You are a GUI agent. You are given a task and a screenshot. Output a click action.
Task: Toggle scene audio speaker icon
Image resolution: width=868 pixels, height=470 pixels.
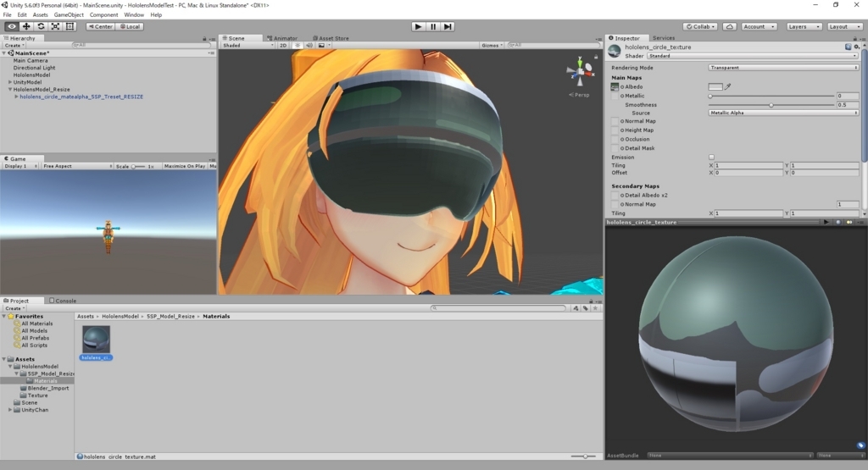(309, 46)
